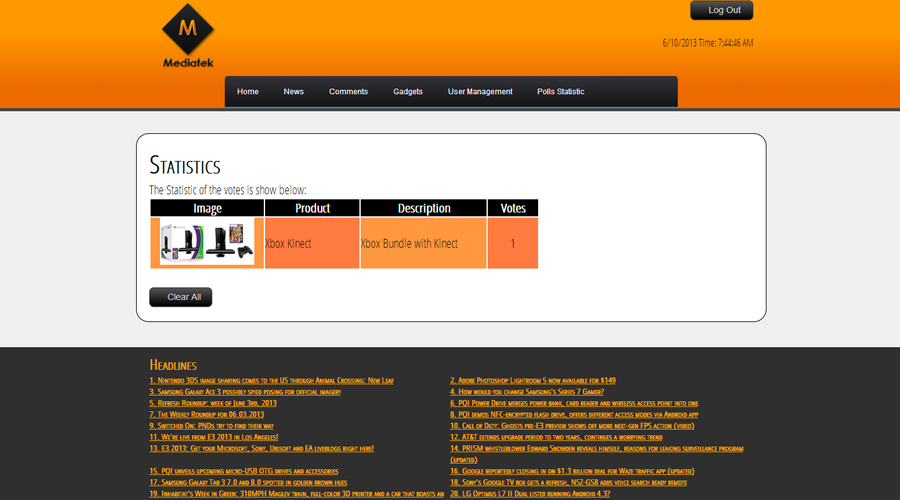Open headline 6 about PQI Power Drive
The image size is (900, 500).
pyautogui.click(x=574, y=403)
